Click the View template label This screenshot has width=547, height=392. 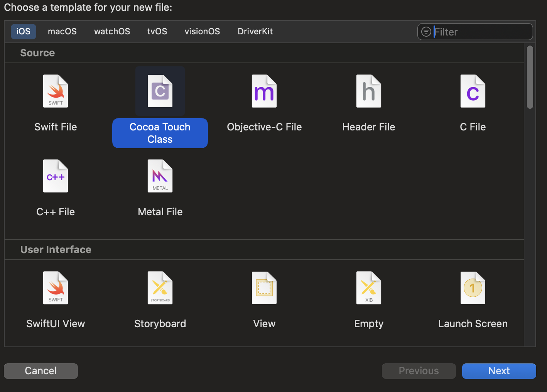click(264, 324)
